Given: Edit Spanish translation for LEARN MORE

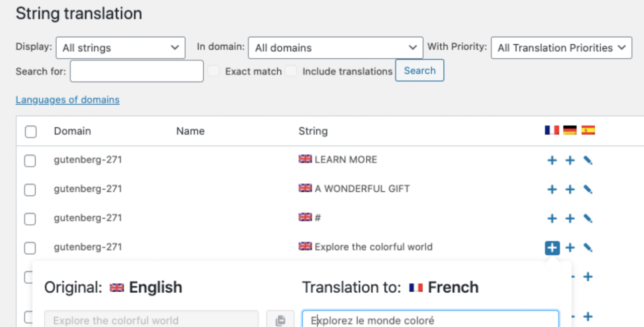Looking at the screenshot, I should (x=588, y=160).
